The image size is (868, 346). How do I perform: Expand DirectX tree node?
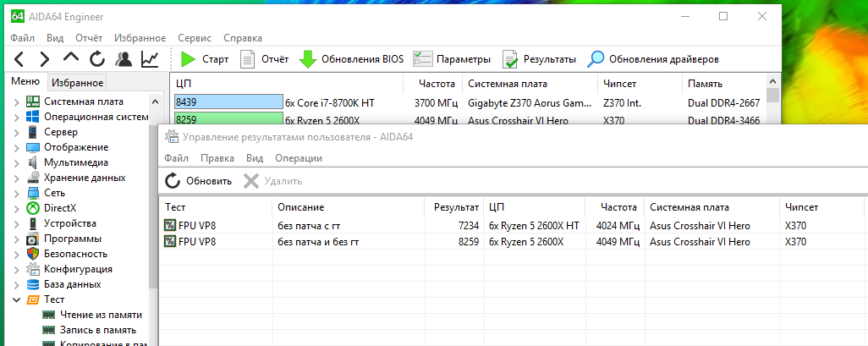tap(17, 209)
